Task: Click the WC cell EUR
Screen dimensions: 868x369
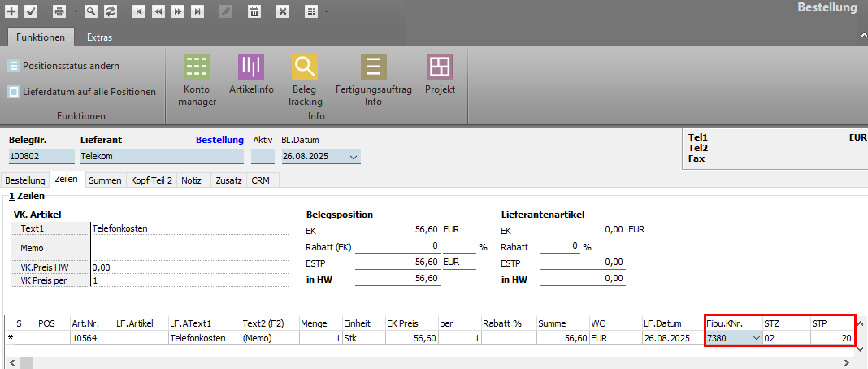Action: 614,337
